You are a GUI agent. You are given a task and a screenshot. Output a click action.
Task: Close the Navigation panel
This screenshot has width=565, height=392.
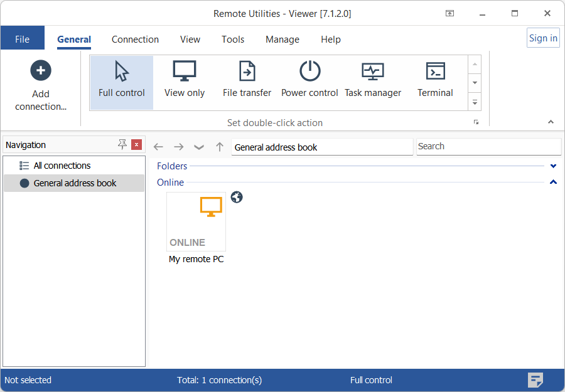pos(136,145)
